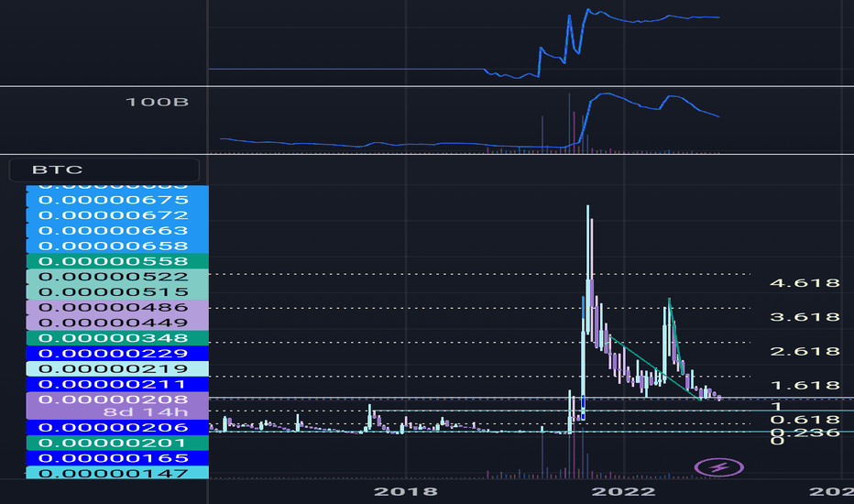Select the 0.00000675 price label

click(117, 200)
